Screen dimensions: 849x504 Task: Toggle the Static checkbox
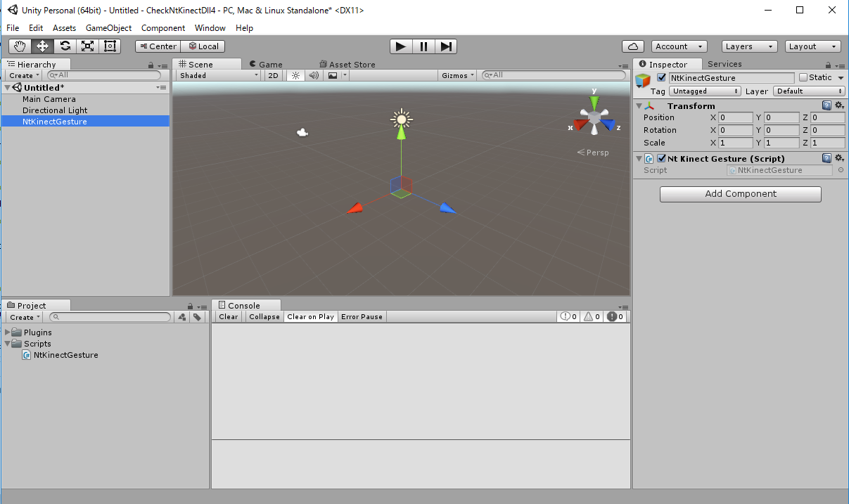(x=803, y=78)
